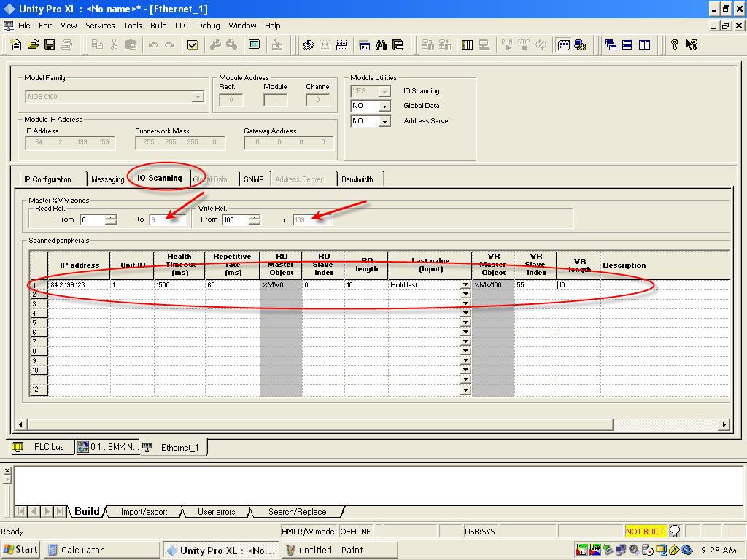Activate the What's This help pointer icon
Image resolution: width=747 pixels, height=560 pixels.
692,44
